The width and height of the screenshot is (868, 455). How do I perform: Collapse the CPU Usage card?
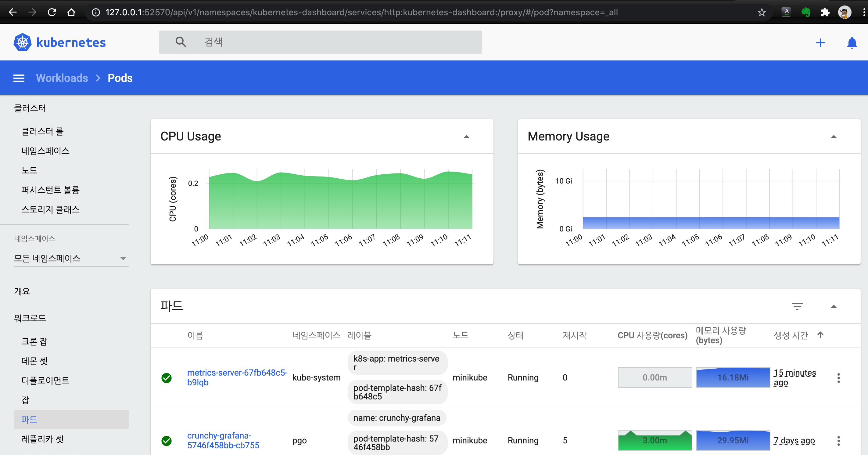click(466, 136)
